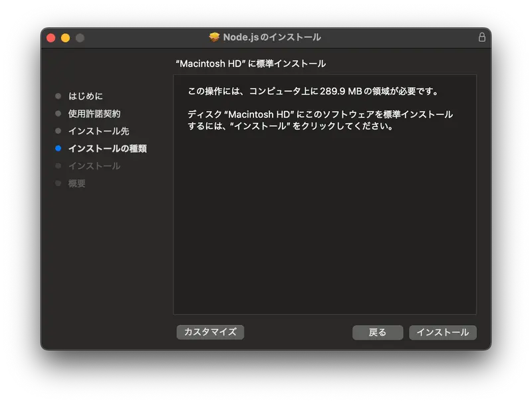Click the blue bullet beside インストールの種類
The height and width of the screenshot is (404, 532).
tap(58, 148)
